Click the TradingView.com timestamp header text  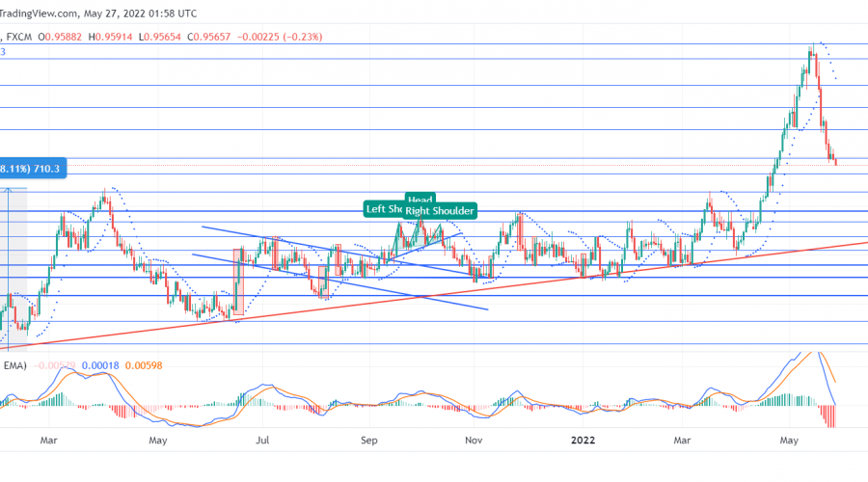coord(98,13)
